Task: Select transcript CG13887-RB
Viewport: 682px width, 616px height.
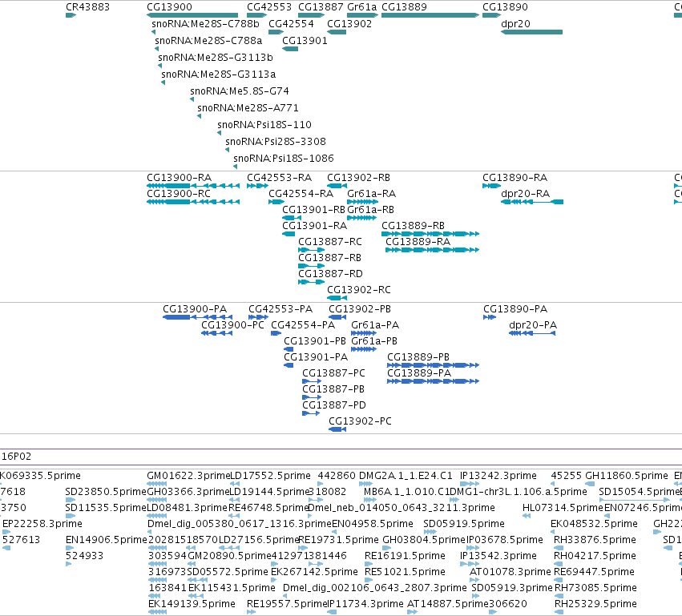Action: (312, 266)
